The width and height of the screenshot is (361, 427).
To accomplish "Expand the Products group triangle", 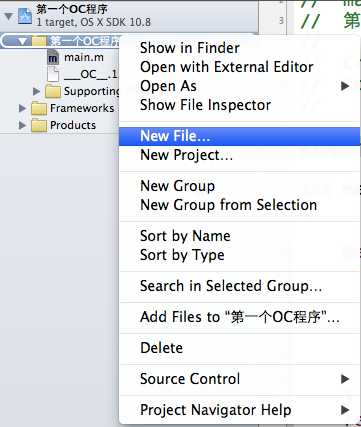I will click(22, 125).
